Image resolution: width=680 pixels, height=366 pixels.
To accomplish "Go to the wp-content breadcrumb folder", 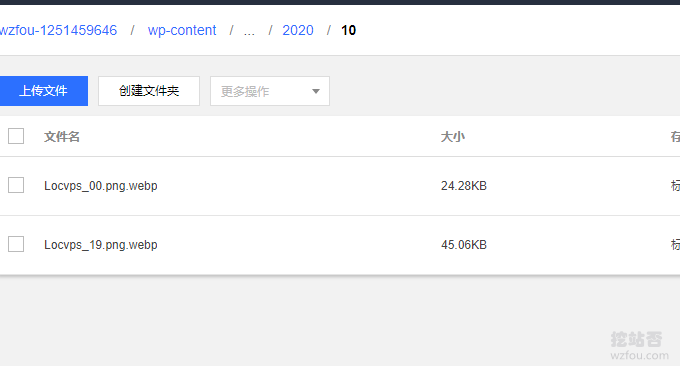I will pyautogui.click(x=182, y=30).
